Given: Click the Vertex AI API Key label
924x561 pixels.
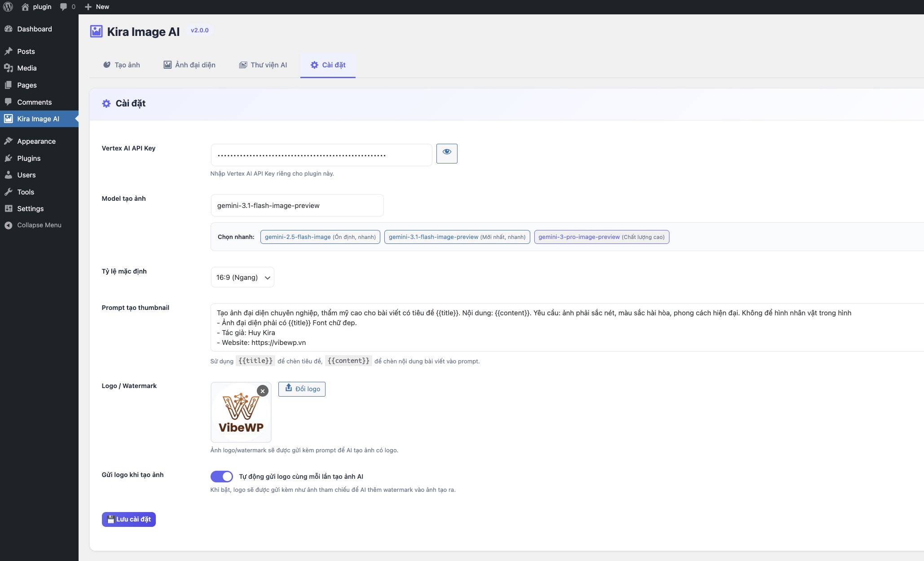Looking at the screenshot, I should pyautogui.click(x=128, y=148).
